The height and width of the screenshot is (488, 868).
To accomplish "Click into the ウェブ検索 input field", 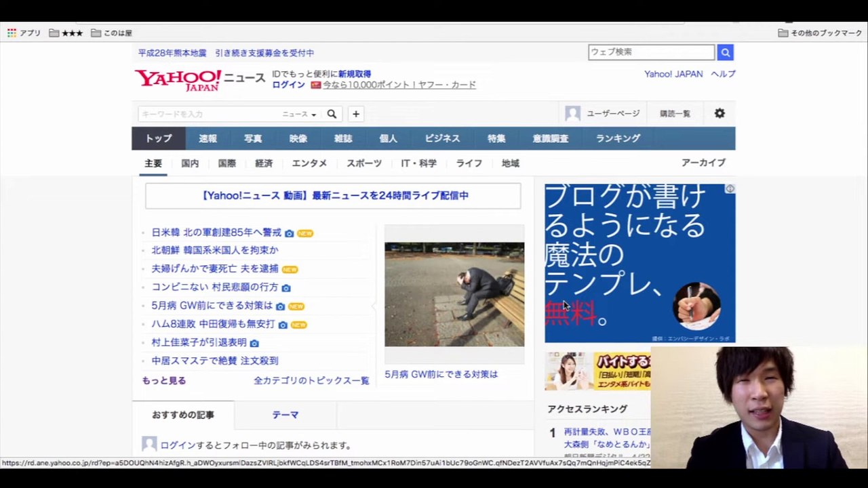I will point(651,52).
